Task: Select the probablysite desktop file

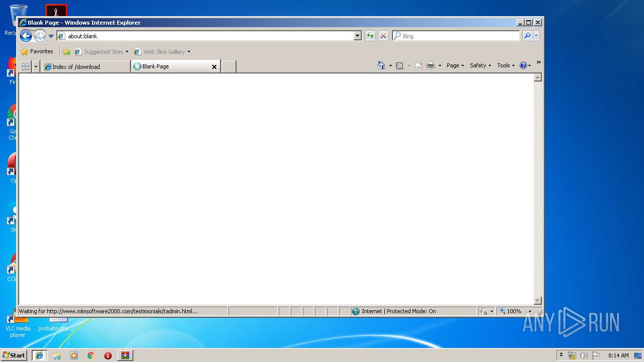Action: (x=56, y=324)
